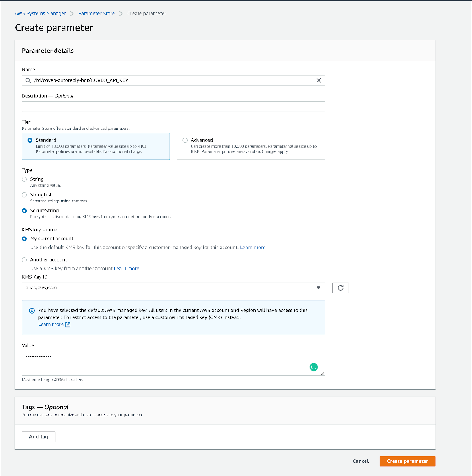
Task: Click into the Description optional field
Action: pyautogui.click(x=173, y=107)
